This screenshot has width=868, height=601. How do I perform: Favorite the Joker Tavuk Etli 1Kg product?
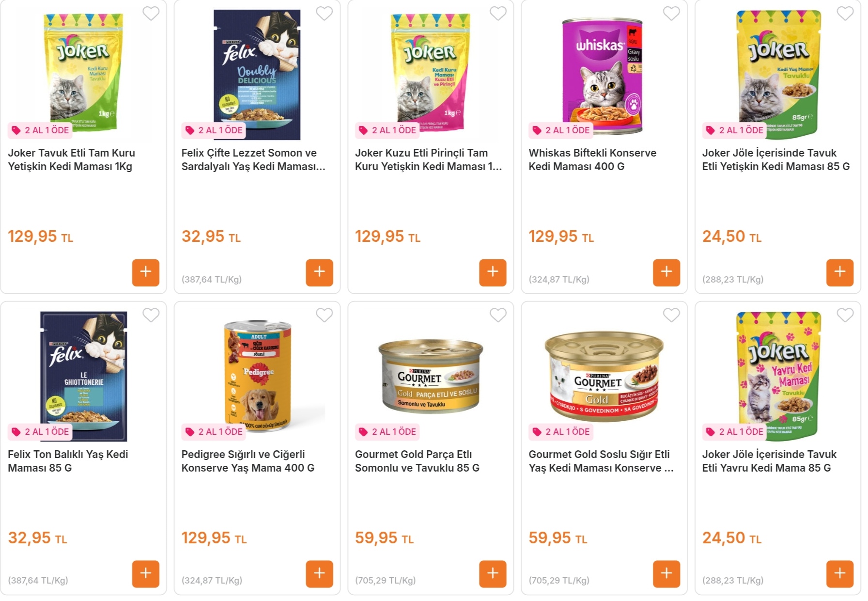[x=151, y=14]
